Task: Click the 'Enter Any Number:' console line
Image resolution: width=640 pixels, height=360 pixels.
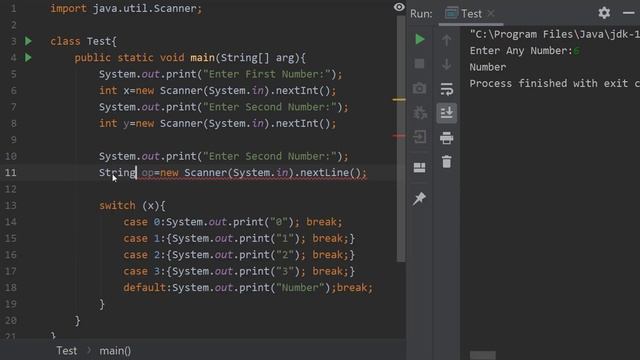Action: click(524, 51)
